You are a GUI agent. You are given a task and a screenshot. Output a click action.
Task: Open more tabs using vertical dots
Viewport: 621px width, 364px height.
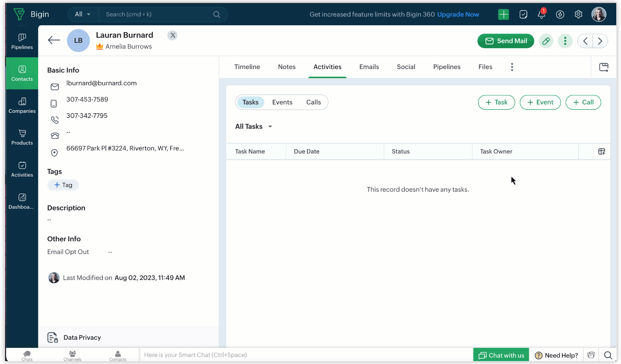(512, 67)
